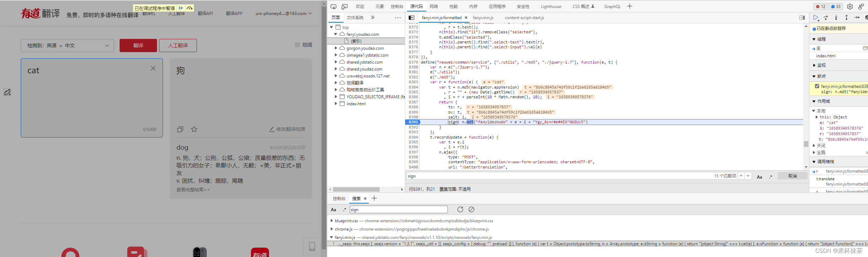Open the feedback icon next to settings

pos(861,7)
